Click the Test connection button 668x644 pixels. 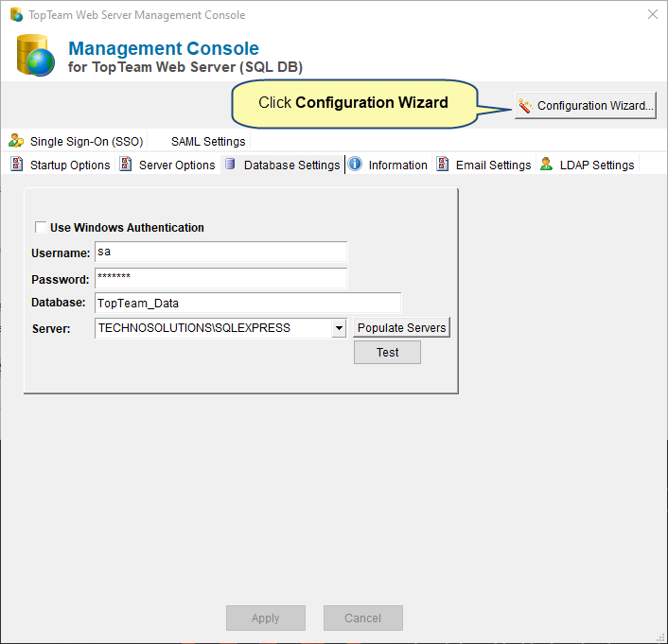click(x=387, y=352)
